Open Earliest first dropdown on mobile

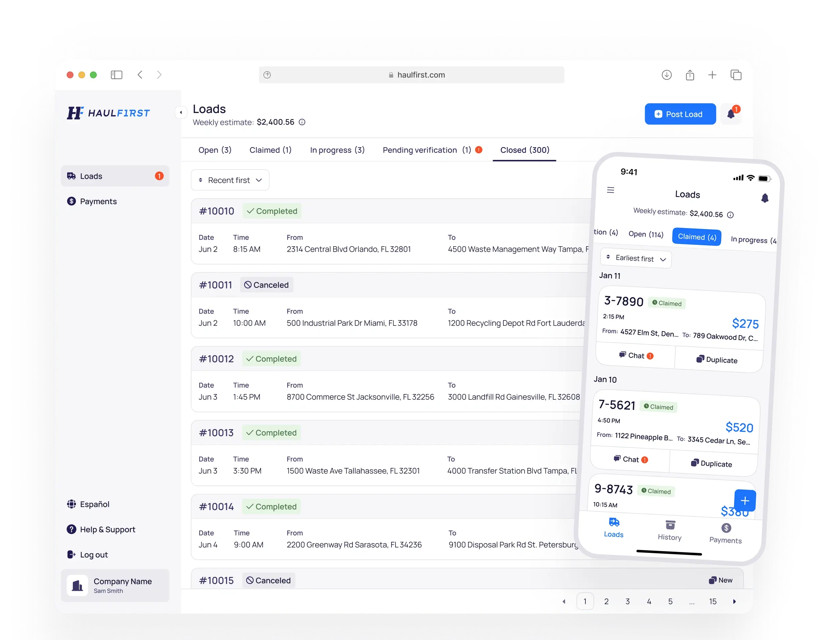click(x=636, y=258)
